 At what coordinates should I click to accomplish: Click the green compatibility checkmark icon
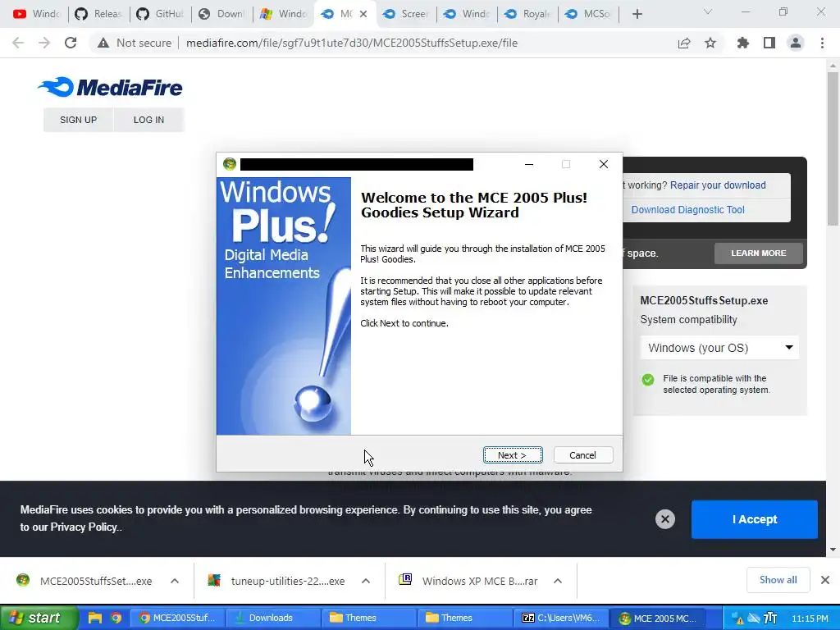pos(648,380)
